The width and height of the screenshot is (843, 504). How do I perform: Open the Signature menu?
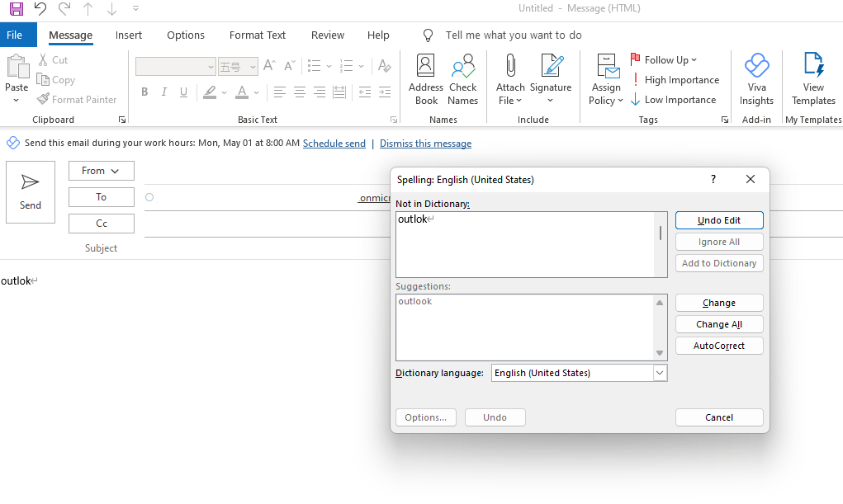551,79
